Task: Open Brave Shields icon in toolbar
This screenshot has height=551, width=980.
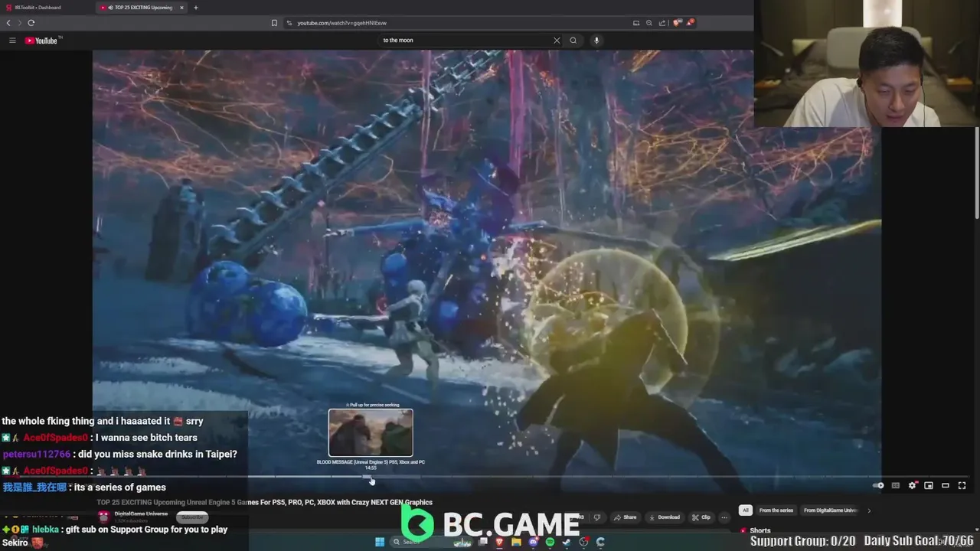Action: pos(678,23)
